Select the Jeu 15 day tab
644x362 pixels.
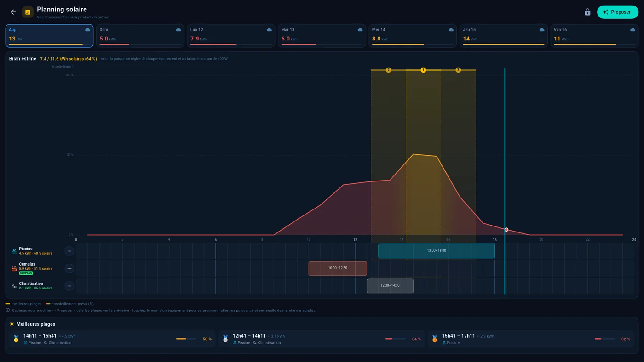(x=504, y=36)
